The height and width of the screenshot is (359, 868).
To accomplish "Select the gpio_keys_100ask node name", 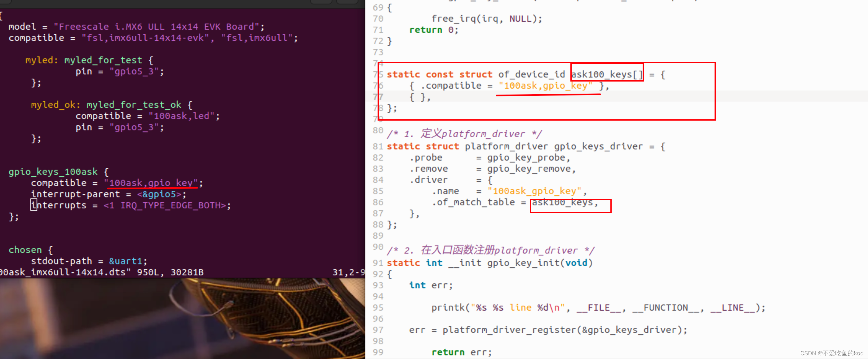I will point(53,171).
